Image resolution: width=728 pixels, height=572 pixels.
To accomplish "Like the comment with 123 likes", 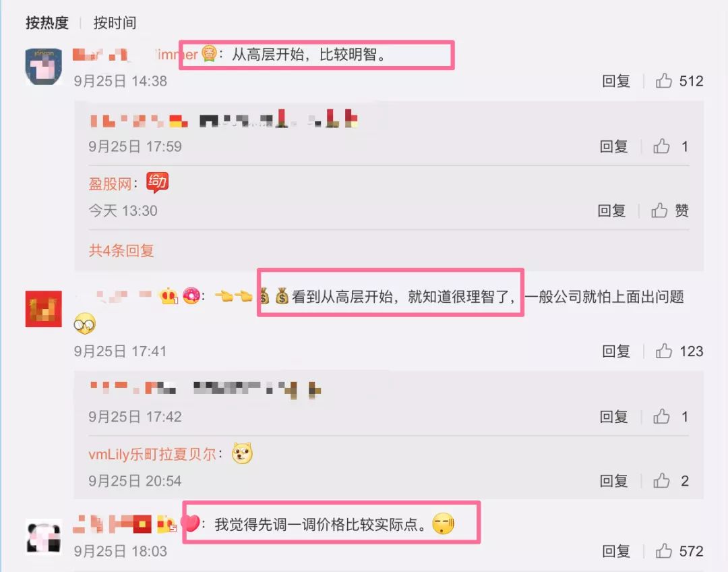I will [664, 351].
